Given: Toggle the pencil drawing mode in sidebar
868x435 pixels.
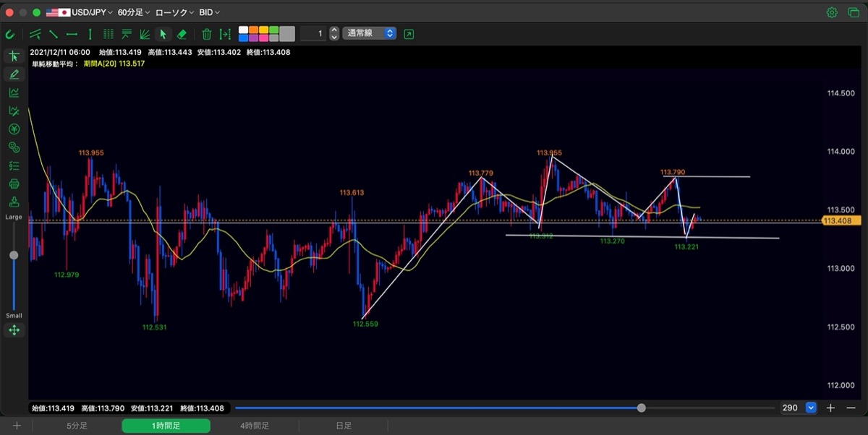Looking at the screenshot, I should [14, 74].
